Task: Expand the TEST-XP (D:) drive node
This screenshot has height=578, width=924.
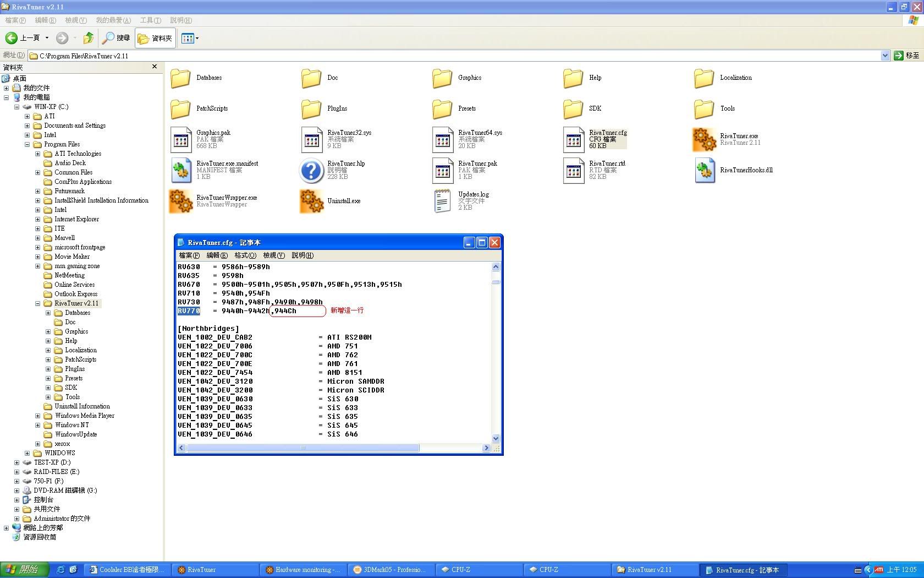Action: coord(16,462)
